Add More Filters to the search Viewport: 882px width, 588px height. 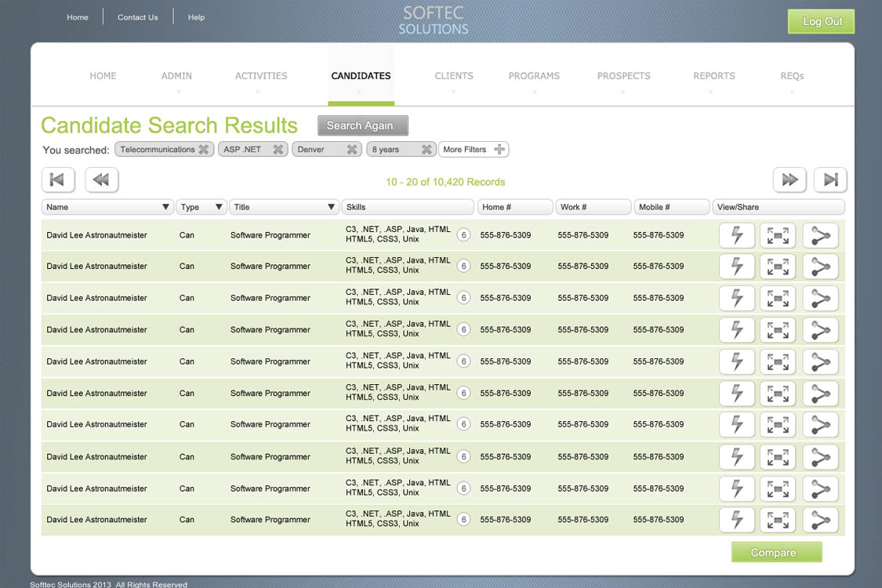click(x=474, y=150)
